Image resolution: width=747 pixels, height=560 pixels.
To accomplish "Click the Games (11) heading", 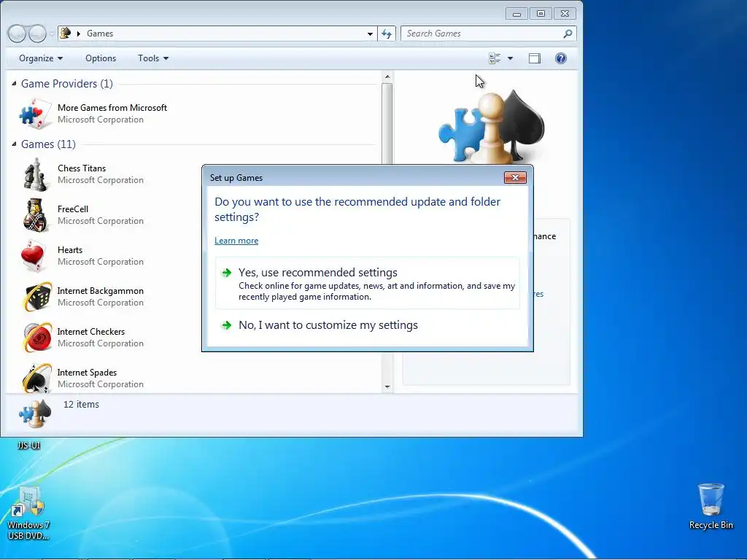I will point(48,144).
